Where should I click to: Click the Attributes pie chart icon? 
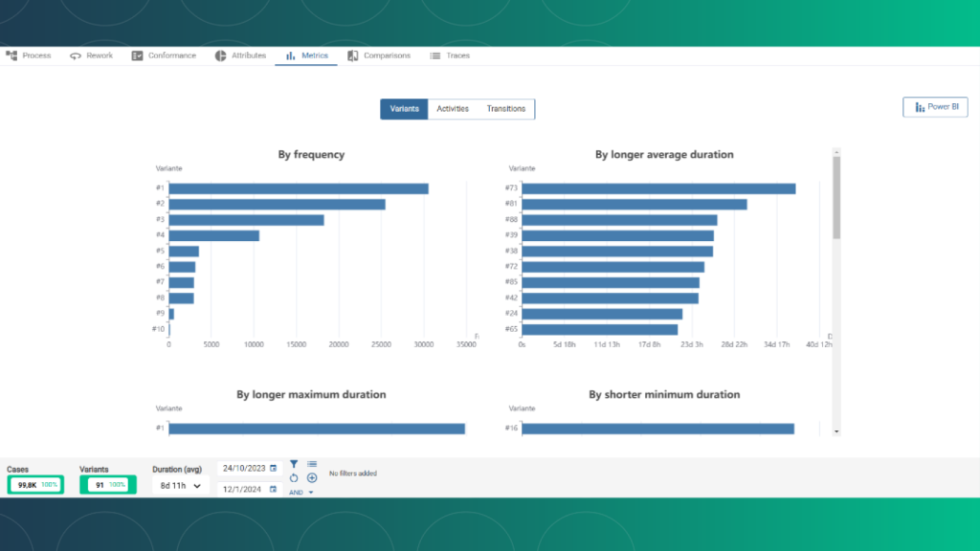click(x=221, y=55)
